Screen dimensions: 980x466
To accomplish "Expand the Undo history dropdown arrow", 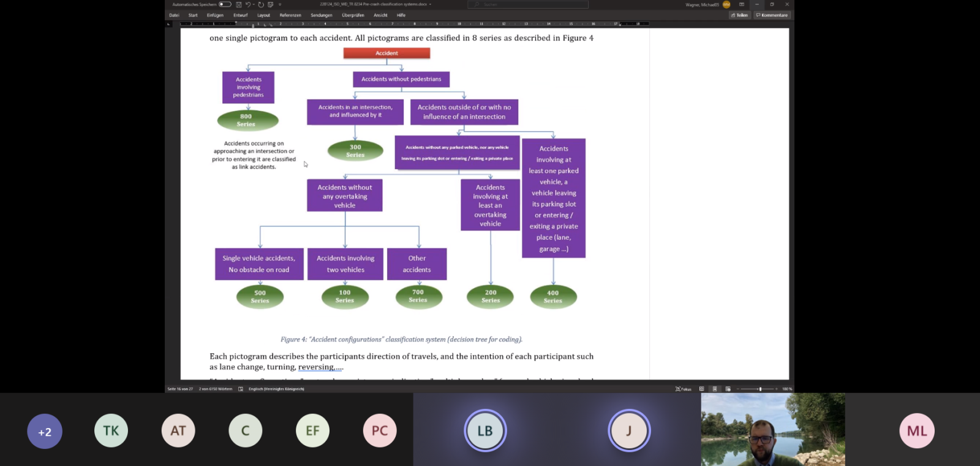I will [x=254, y=4].
